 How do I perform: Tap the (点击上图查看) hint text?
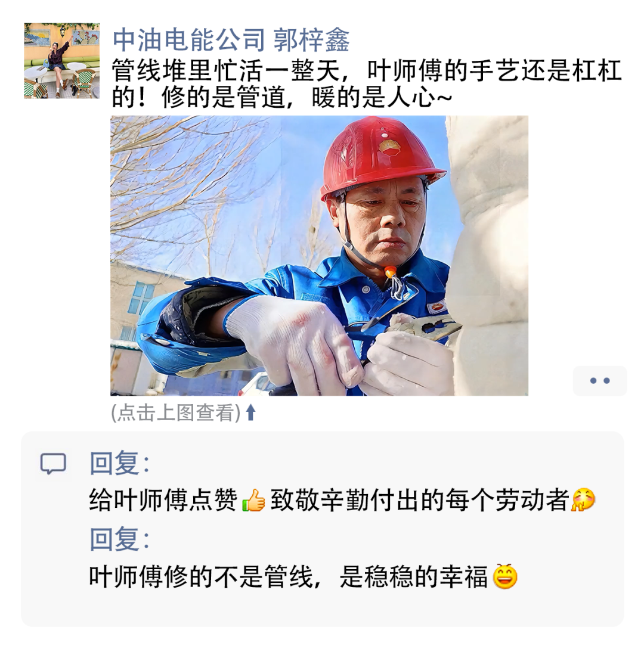pos(176,412)
